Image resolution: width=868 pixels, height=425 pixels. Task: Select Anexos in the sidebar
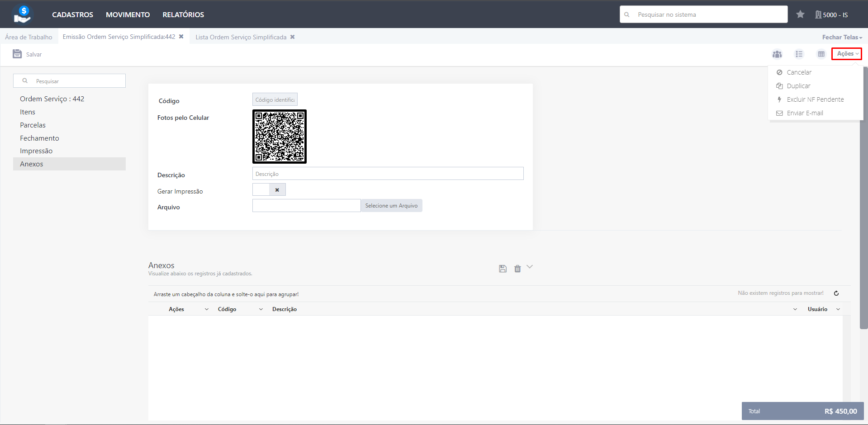tap(69, 164)
